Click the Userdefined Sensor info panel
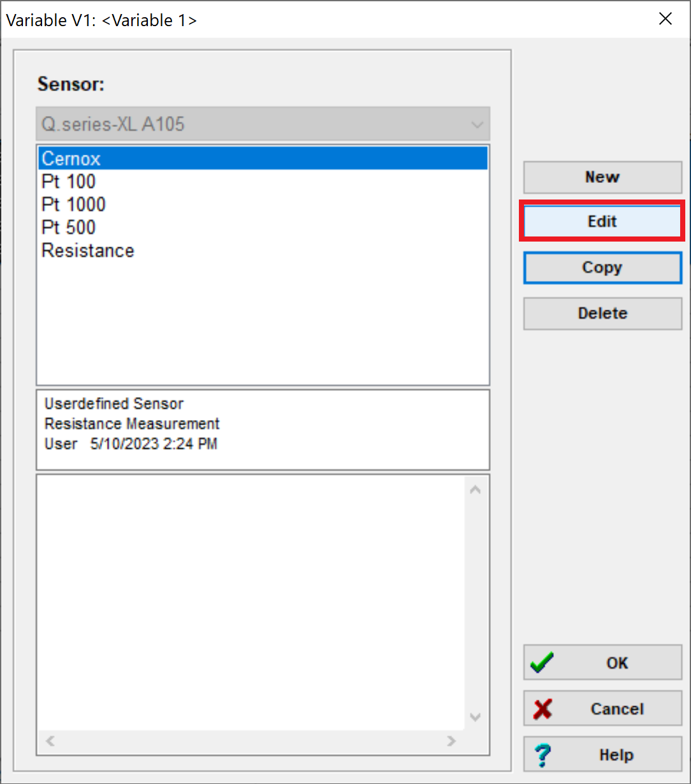The width and height of the screenshot is (691, 784). [263, 428]
